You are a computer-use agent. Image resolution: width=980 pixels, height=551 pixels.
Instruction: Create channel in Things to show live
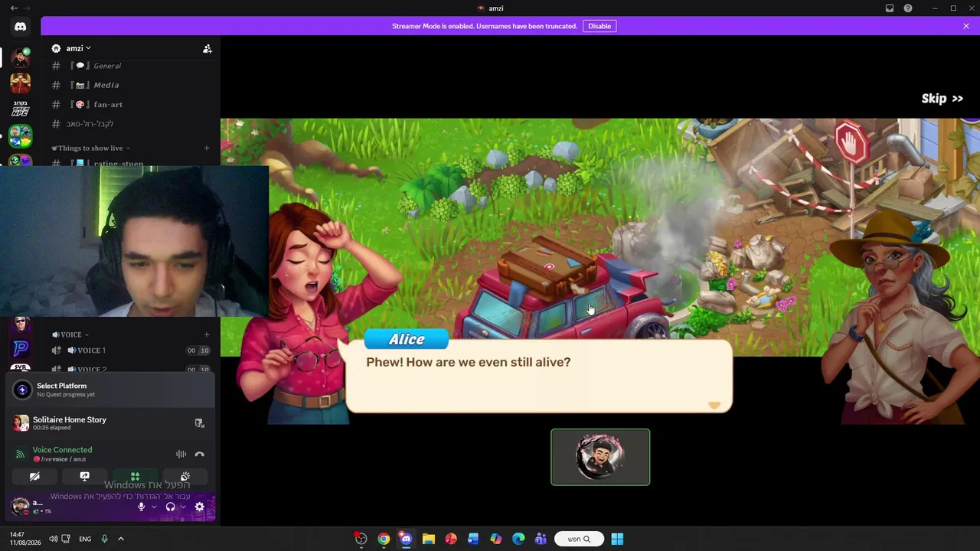tap(206, 148)
